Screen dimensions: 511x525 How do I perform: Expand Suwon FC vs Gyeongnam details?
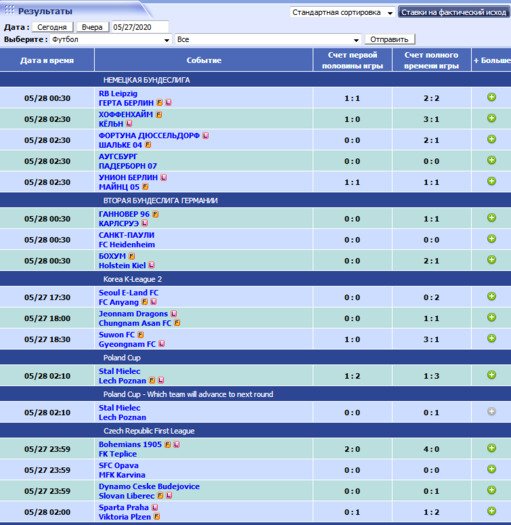tap(491, 339)
